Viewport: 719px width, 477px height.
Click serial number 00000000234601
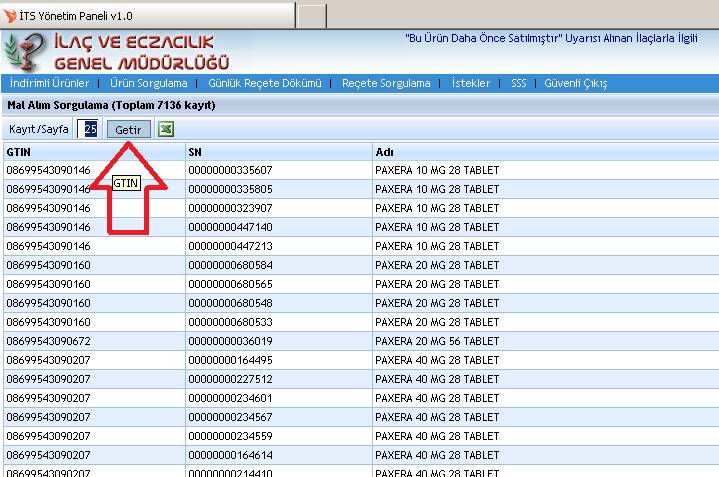(230, 398)
